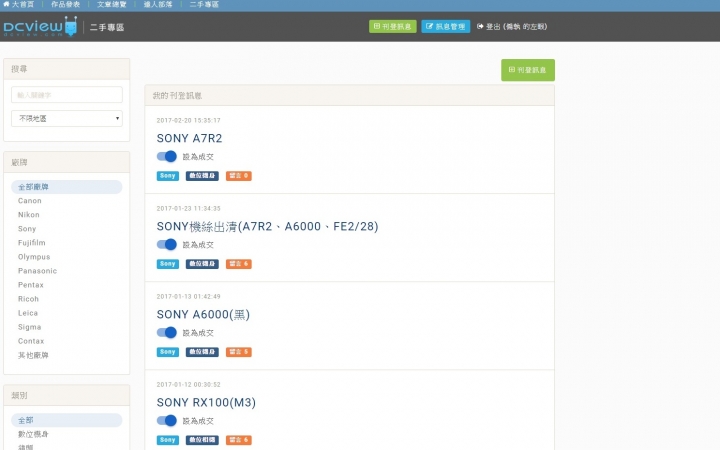
Task: Click Sony tag under SONY機絲出清 listing
Action: (x=168, y=264)
